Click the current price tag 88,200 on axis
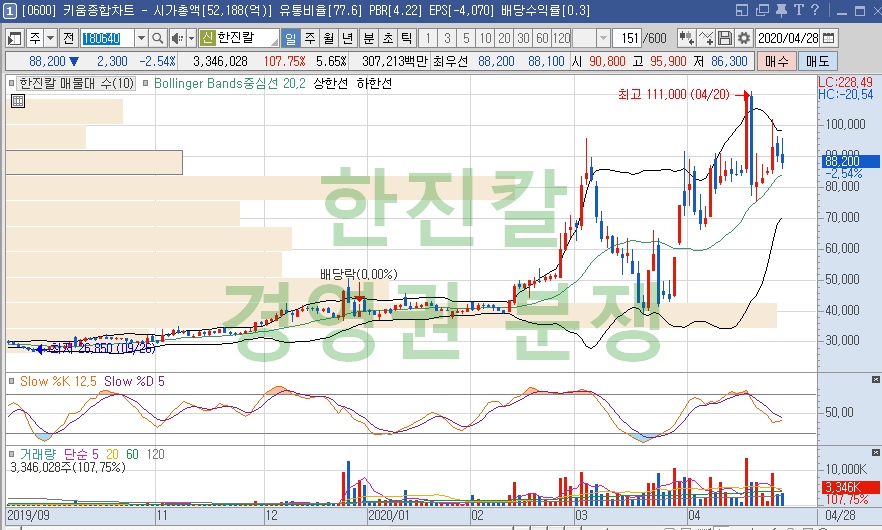The width and height of the screenshot is (882, 530). pyautogui.click(x=851, y=161)
